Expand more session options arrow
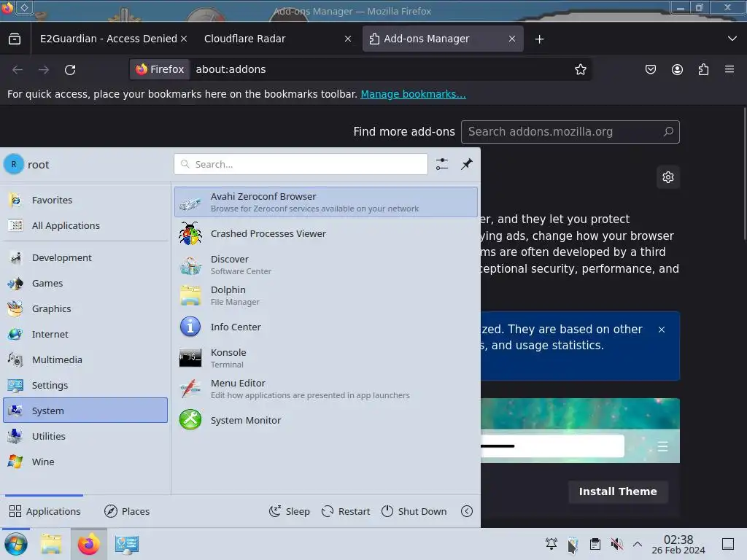 [467, 511]
